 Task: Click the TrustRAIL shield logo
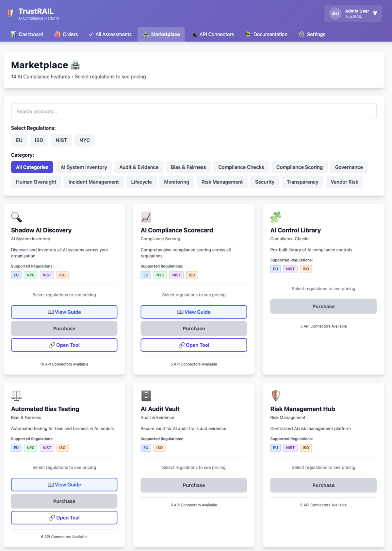tap(10, 13)
